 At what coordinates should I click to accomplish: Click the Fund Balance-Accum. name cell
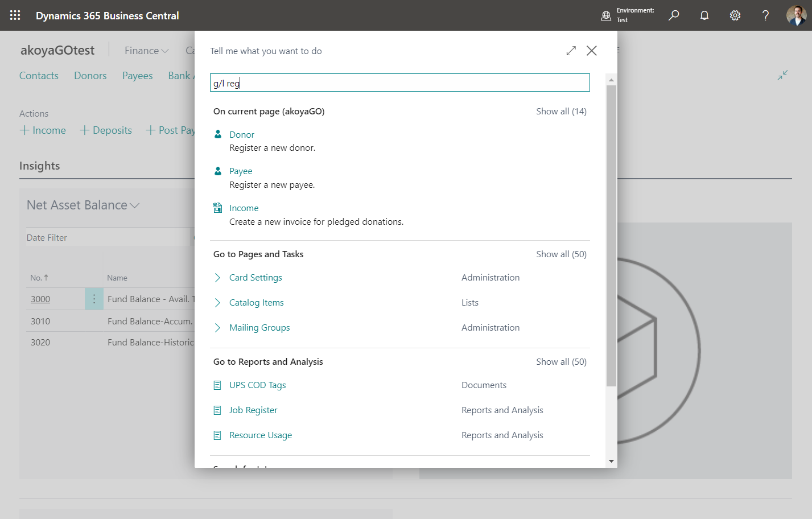(x=150, y=322)
